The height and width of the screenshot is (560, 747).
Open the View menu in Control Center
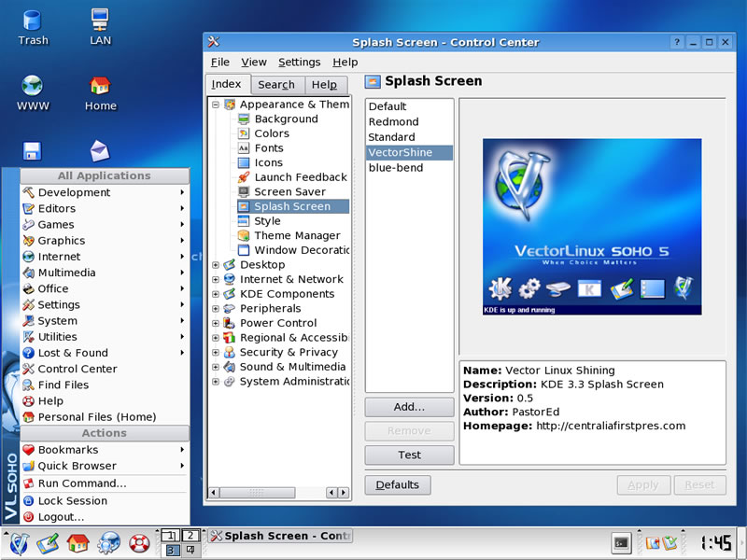pyautogui.click(x=253, y=62)
